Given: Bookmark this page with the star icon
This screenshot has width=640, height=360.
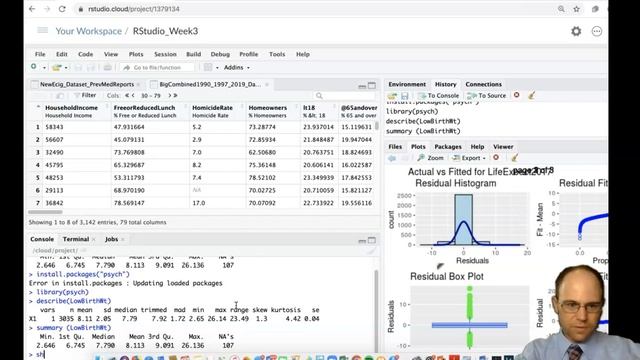Looking at the screenshot, I should coord(576,9).
